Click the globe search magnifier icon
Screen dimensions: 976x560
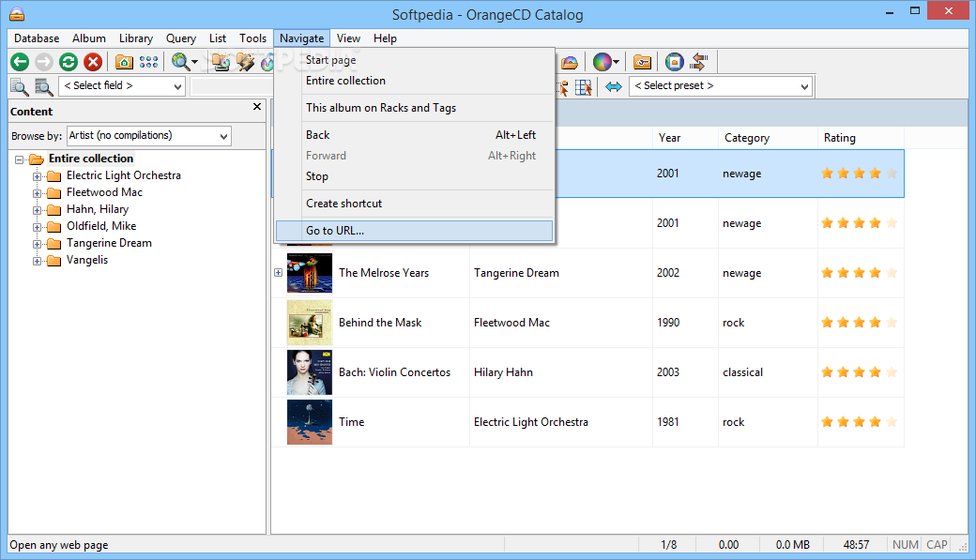tap(180, 62)
